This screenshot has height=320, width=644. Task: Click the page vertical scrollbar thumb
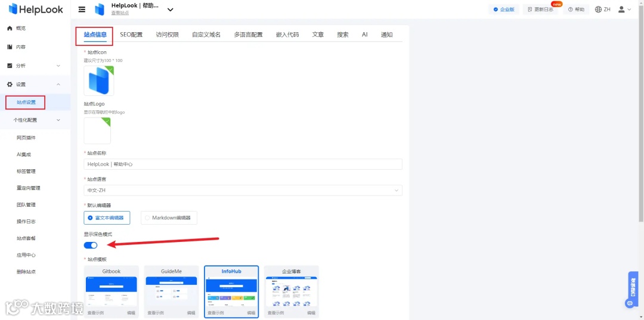pos(642,113)
